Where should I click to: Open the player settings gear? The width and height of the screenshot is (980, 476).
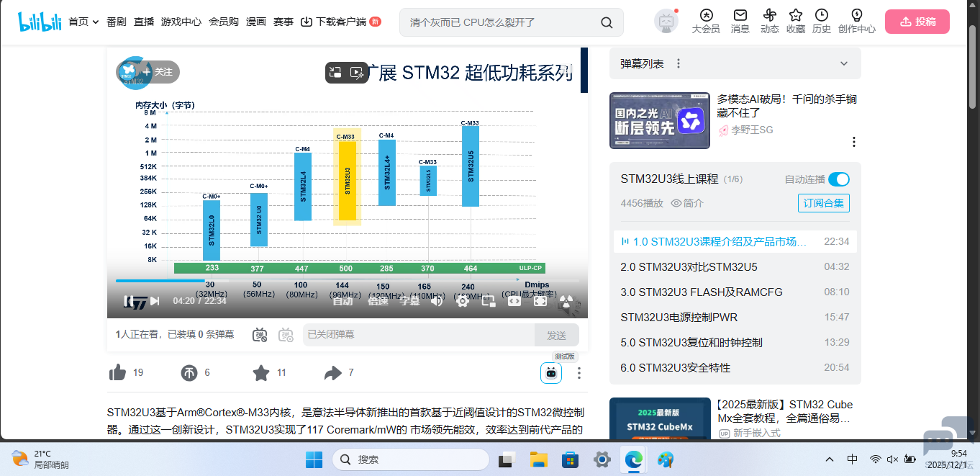462,301
